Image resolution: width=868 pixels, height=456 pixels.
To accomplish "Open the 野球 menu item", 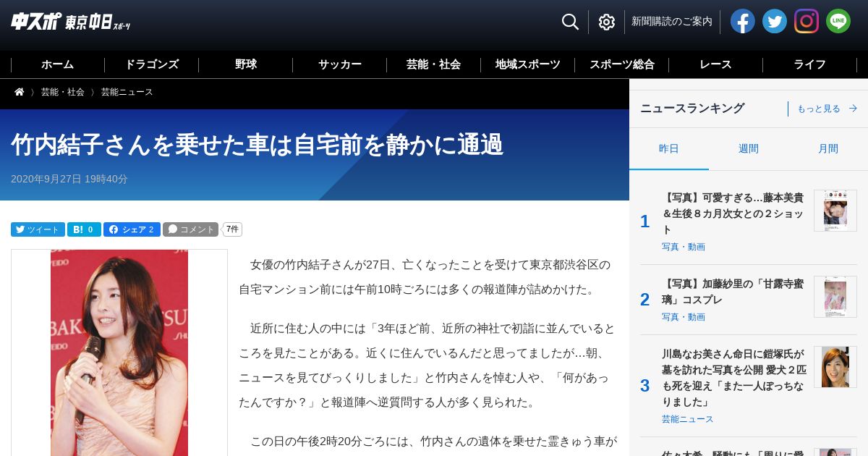I will (246, 64).
